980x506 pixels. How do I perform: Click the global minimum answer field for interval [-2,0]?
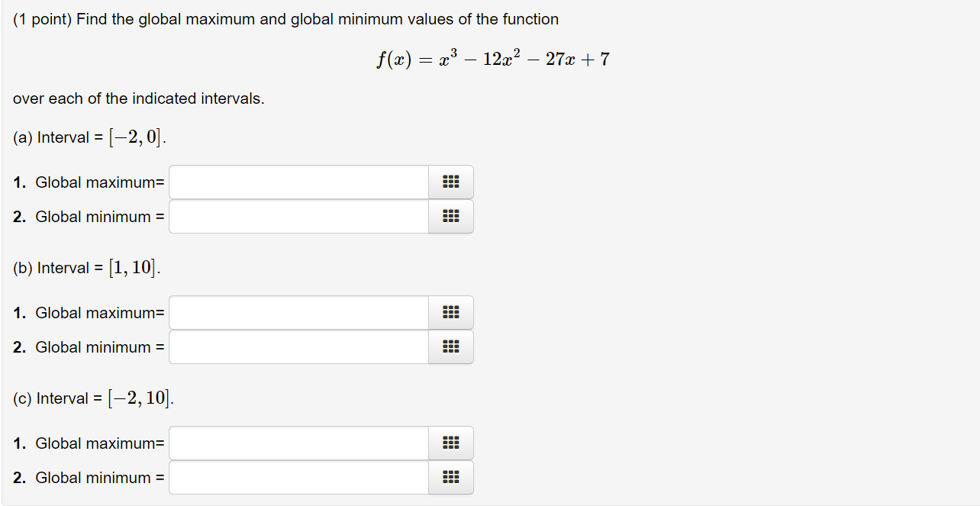(298, 216)
